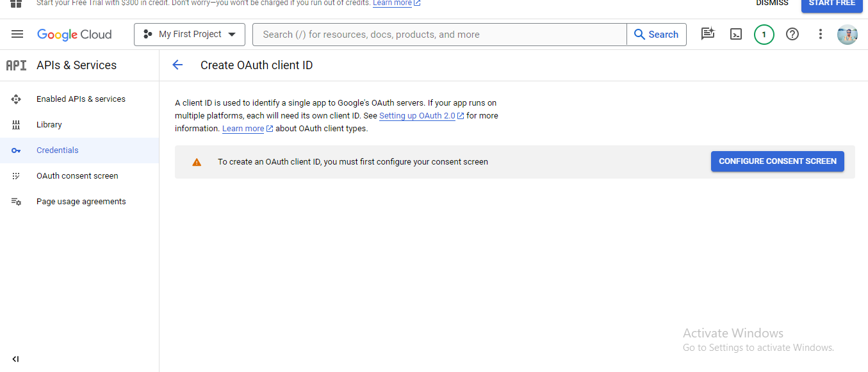The width and height of the screenshot is (868, 372).
Task: Focus the resource search field
Action: 439,35
